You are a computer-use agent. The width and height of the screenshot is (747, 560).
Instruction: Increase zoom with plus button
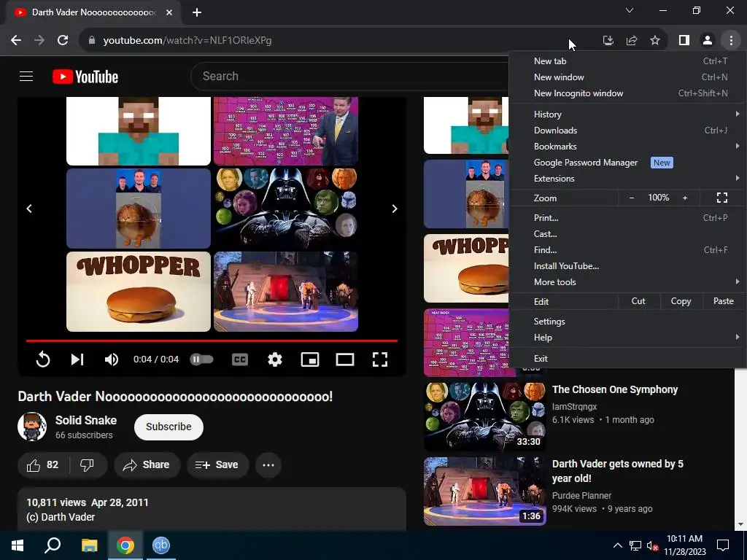click(685, 198)
